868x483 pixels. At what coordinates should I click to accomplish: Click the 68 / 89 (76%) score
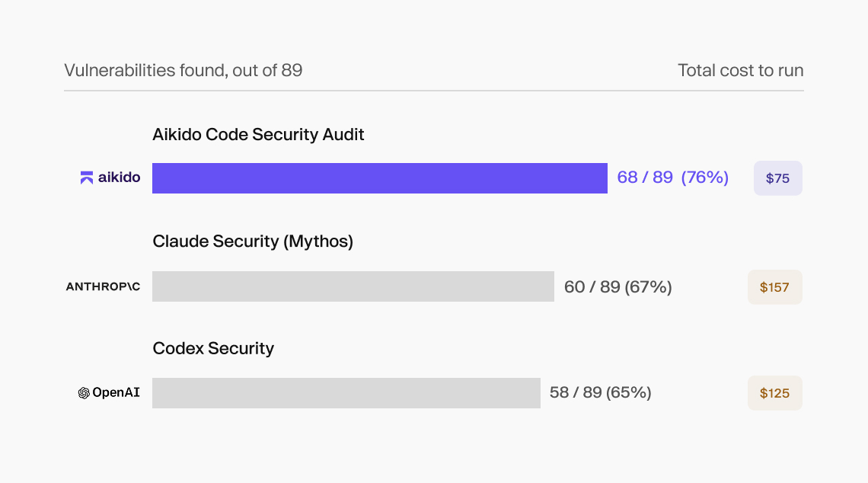tap(672, 178)
